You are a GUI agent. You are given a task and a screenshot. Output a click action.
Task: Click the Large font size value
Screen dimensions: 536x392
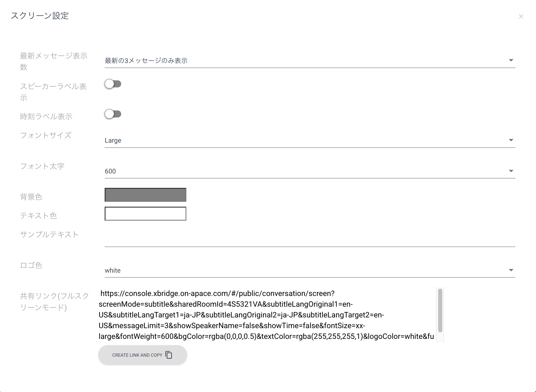113,141
